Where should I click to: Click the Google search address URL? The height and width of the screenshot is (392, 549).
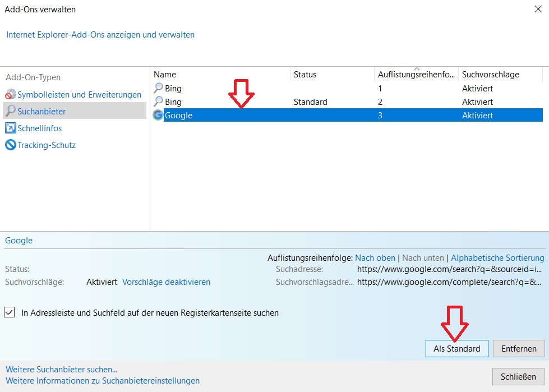click(x=450, y=269)
